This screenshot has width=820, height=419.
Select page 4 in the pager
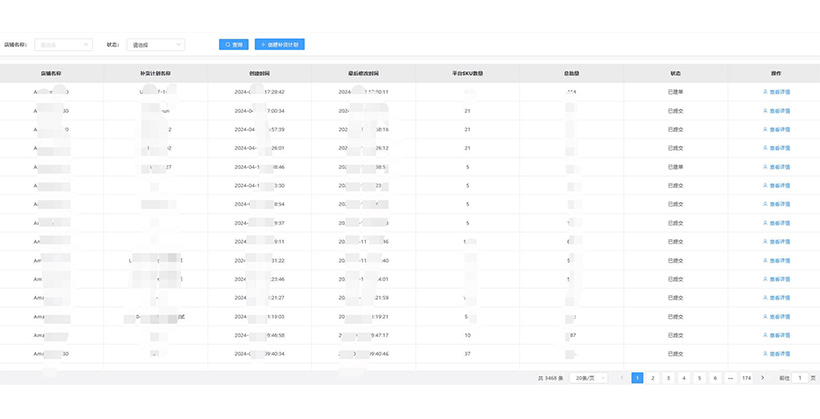[684, 378]
